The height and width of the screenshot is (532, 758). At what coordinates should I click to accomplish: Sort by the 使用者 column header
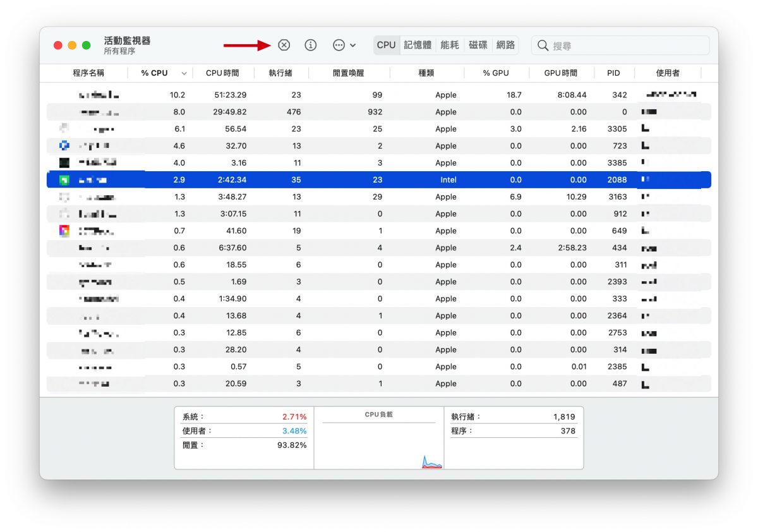click(668, 73)
